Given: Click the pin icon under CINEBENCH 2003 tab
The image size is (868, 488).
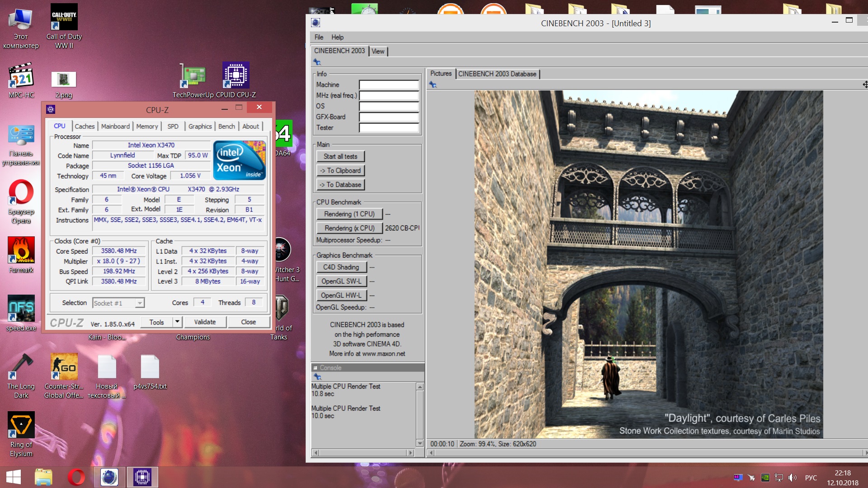Looking at the screenshot, I should 317,62.
